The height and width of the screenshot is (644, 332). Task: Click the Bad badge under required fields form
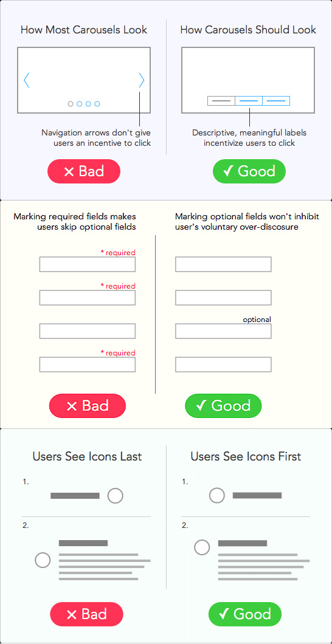(x=87, y=406)
